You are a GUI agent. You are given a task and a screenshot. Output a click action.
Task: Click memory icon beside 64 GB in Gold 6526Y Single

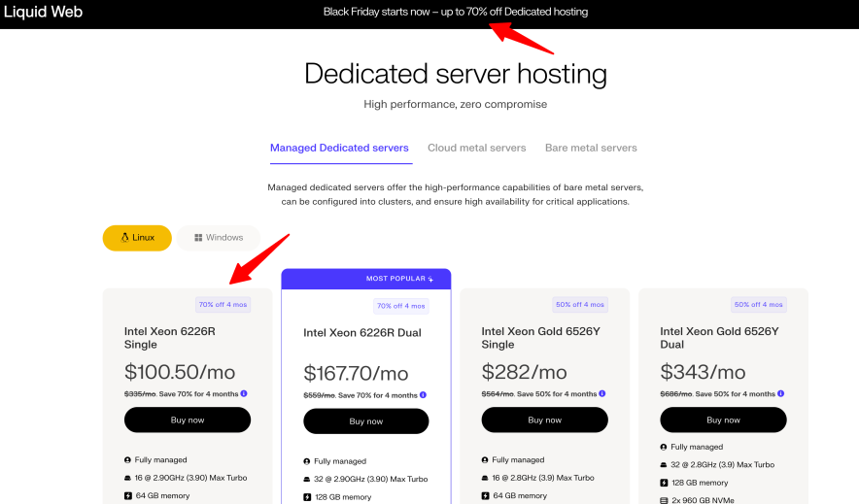[x=485, y=496]
